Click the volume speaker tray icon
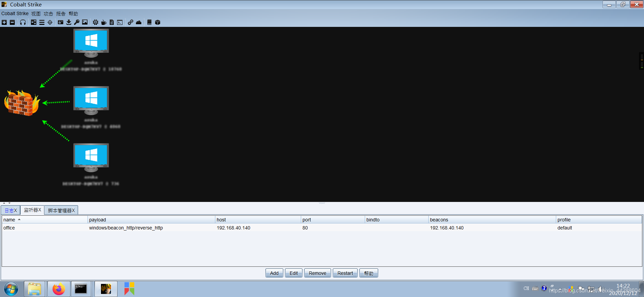This screenshot has height=297, width=644. click(601, 289)
